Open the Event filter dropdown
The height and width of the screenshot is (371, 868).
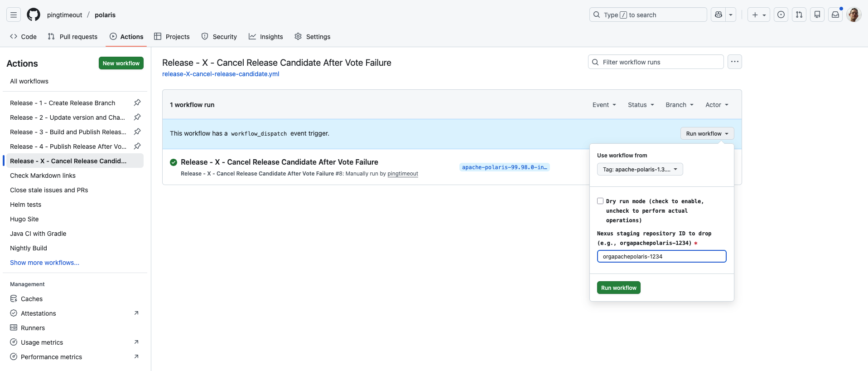604,105
